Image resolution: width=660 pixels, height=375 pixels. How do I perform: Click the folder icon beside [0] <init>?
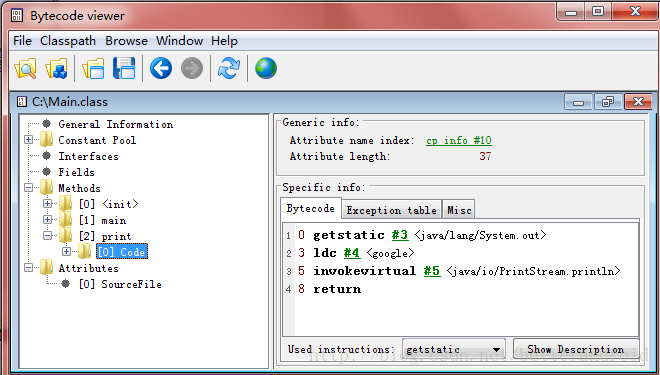pyautogui.click(x=65, y=203)
